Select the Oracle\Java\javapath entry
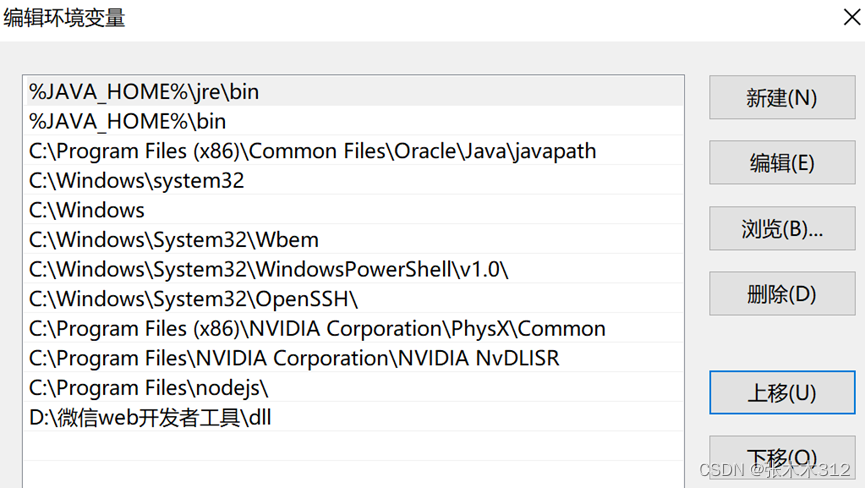The image size is (865, 488). [354, 151]
